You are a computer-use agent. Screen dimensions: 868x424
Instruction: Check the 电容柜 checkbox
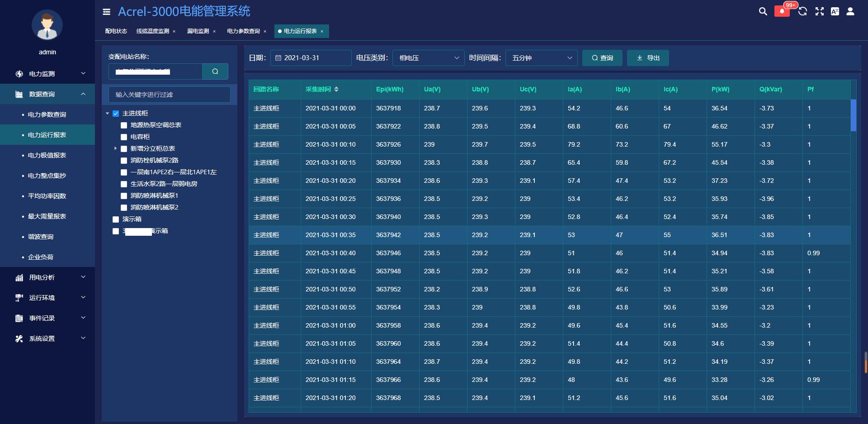point(124,137)
